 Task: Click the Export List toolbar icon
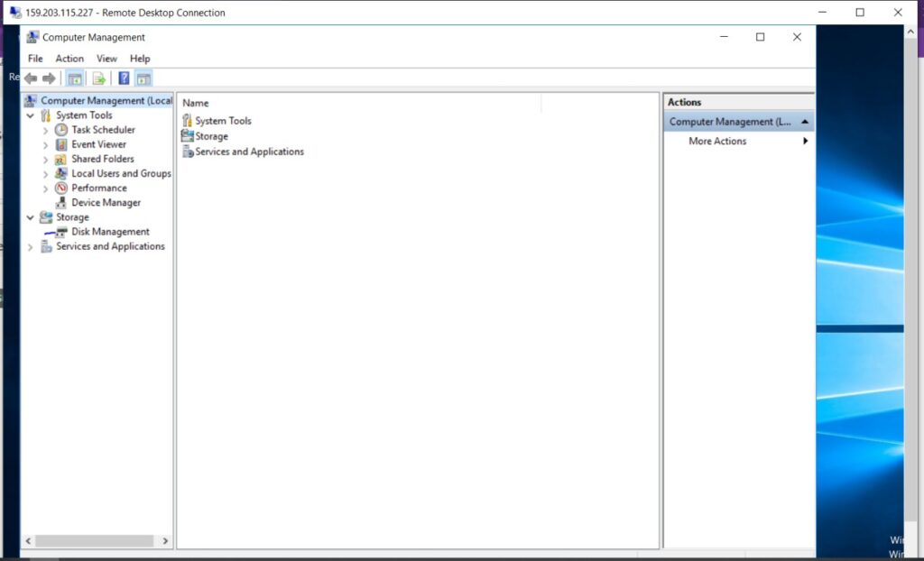coord(99,78)
